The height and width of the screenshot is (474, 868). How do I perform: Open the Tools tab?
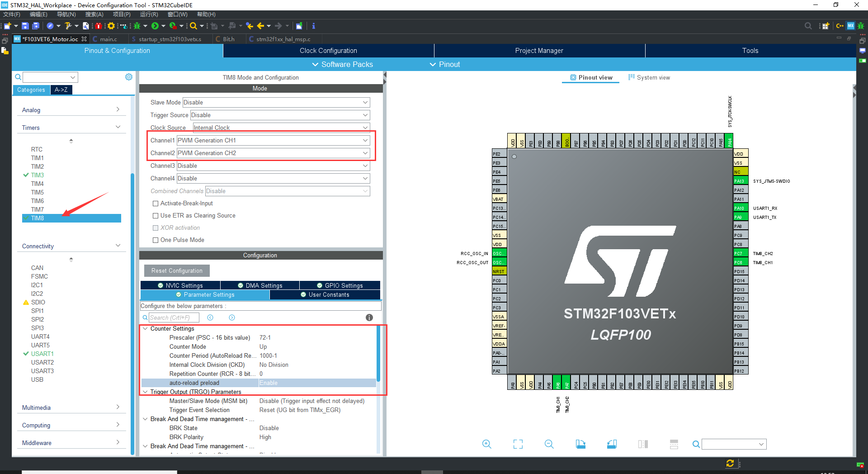[750, 51]
